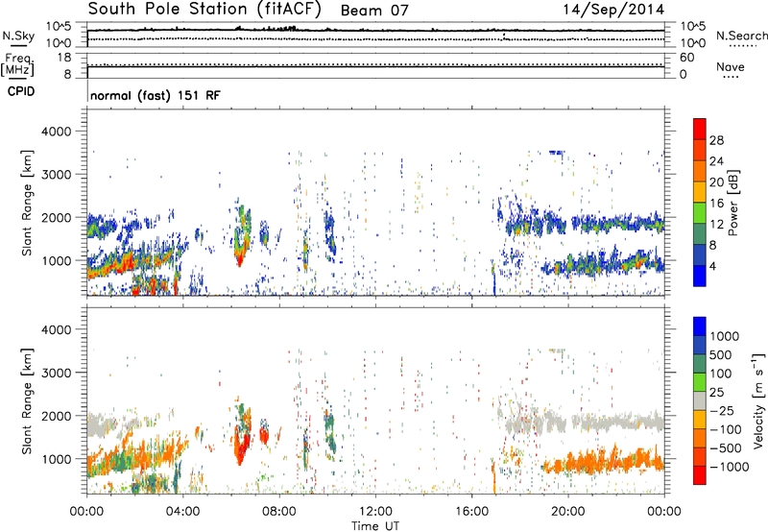Click the 'Nave' legend label

point(731,67)
